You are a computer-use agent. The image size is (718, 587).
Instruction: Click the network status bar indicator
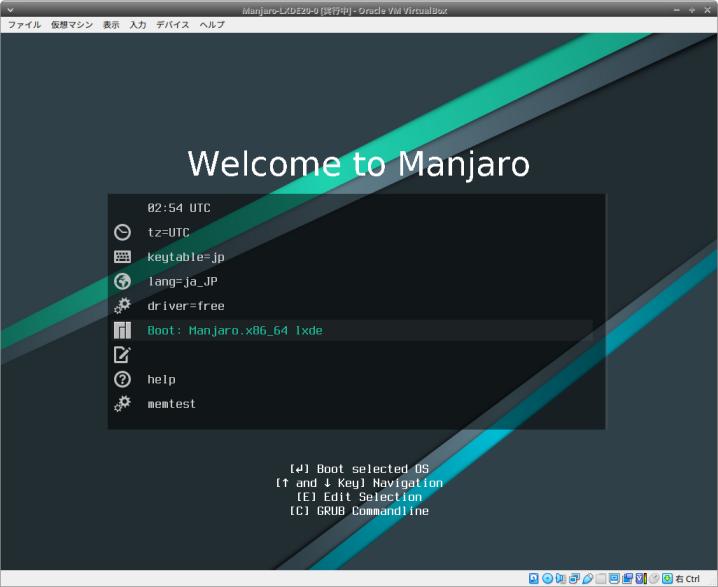574,578
